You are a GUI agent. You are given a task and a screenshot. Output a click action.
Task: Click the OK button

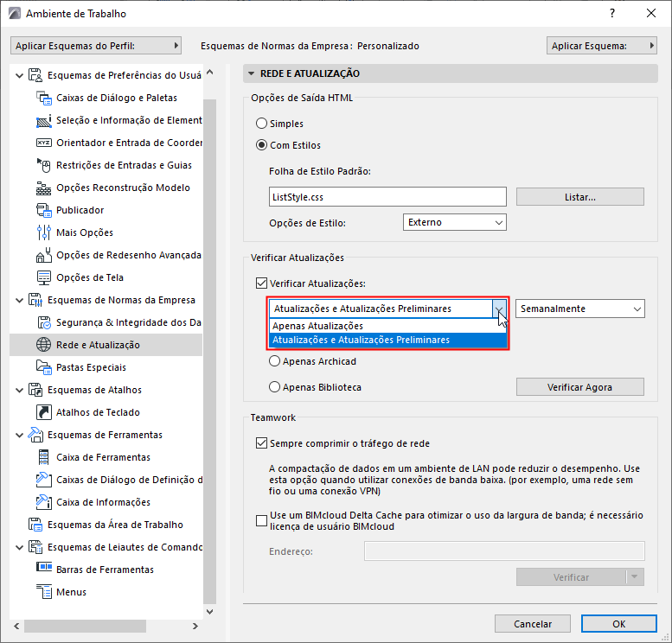click(619, 623)
